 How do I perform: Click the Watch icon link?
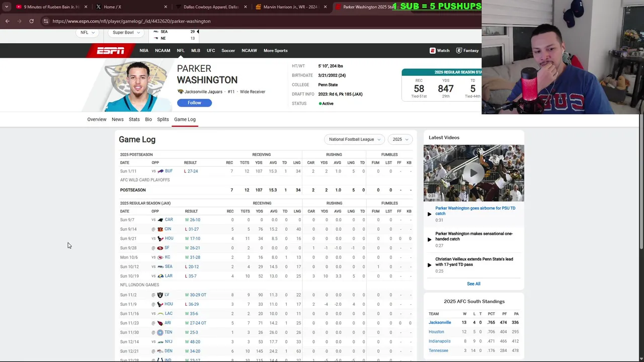440,50
